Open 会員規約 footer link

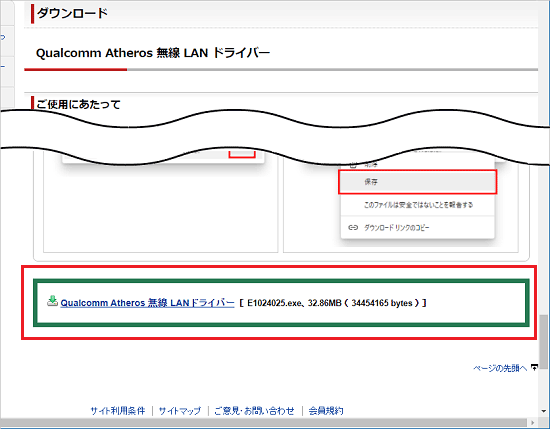[x=326, y=411]
